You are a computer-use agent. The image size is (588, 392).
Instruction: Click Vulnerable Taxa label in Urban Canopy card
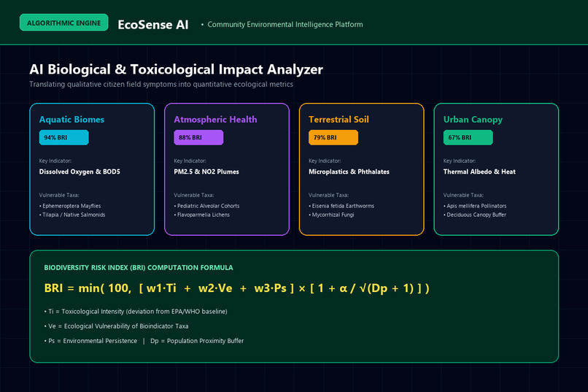point(463,195)
